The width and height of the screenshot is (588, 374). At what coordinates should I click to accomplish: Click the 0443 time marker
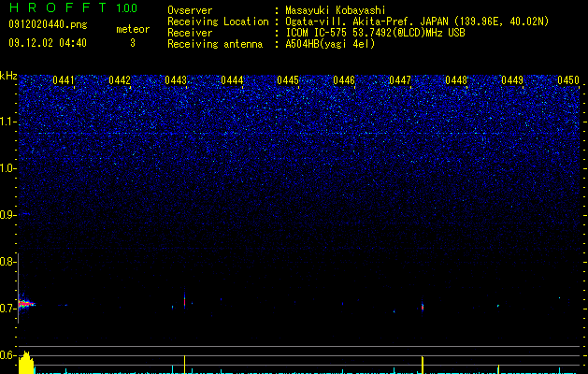click(176, 80)
